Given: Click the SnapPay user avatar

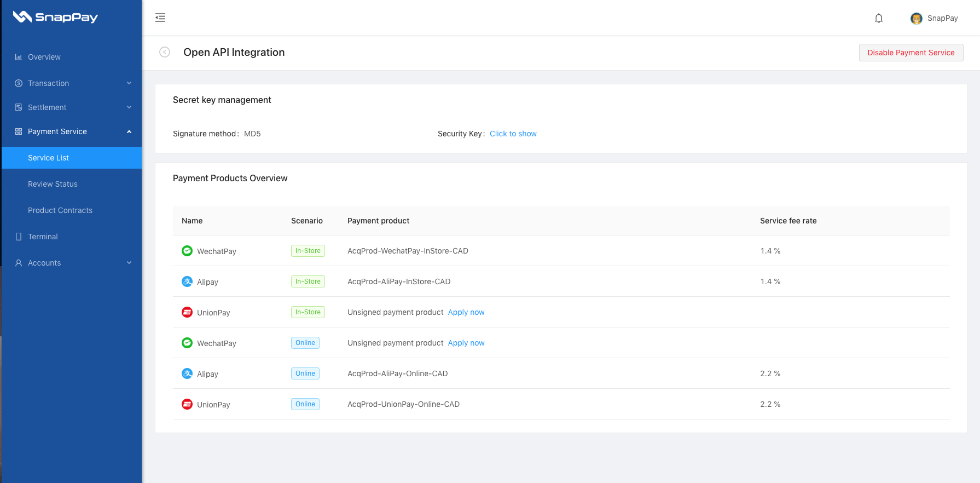Looking at the screenshot, I should pyautogui.click(x=916, y=19).
